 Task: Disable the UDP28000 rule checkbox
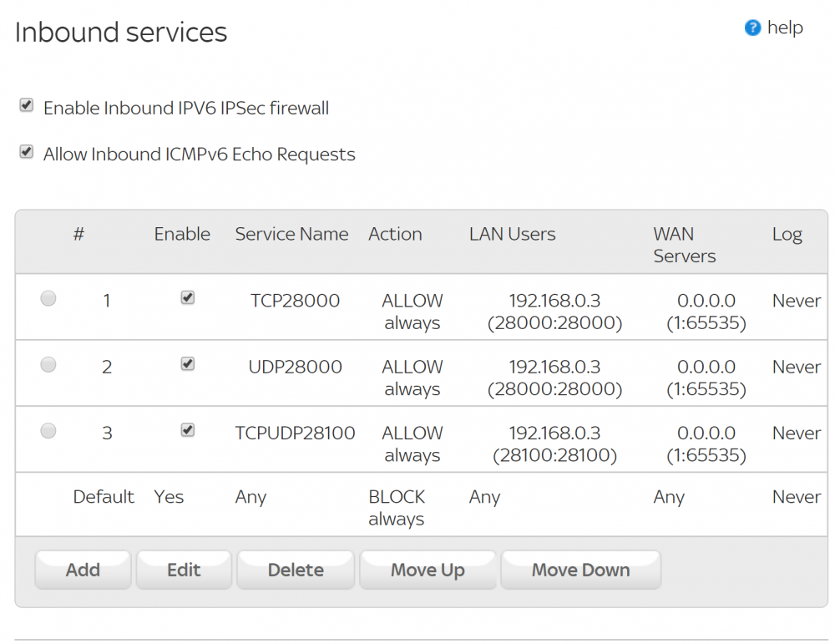pyautogui.click(x=188, y=364)
